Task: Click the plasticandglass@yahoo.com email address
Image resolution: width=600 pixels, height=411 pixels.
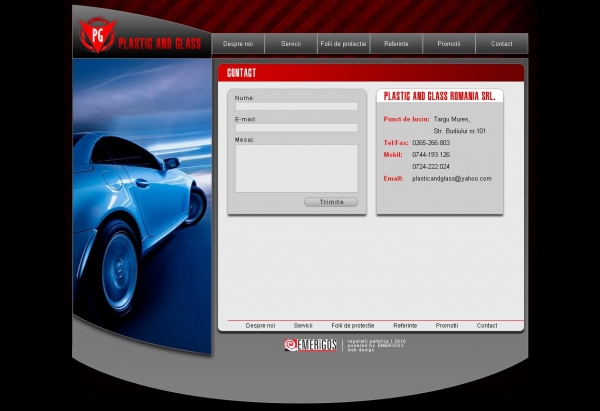Action: coord(452,179)
